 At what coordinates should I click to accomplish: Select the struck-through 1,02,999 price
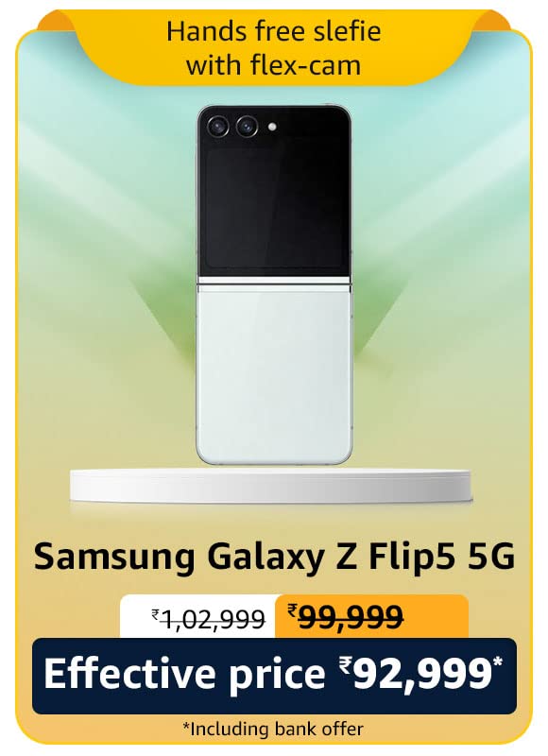[208, 619]
